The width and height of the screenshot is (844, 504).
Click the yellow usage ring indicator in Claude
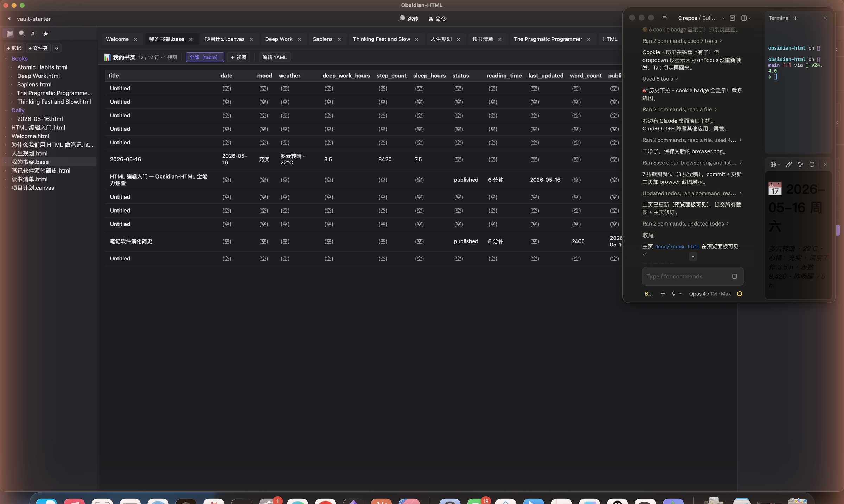pos(740,294)
